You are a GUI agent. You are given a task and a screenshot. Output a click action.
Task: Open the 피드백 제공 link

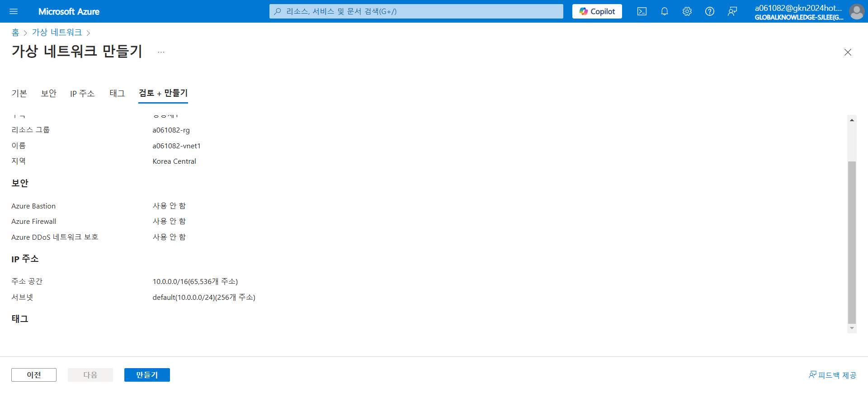tap(832, 375)
